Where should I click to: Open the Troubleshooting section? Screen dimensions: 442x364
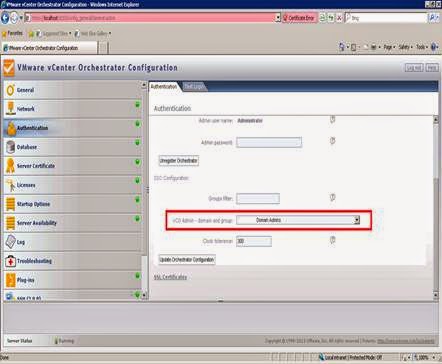pos(73,261)
